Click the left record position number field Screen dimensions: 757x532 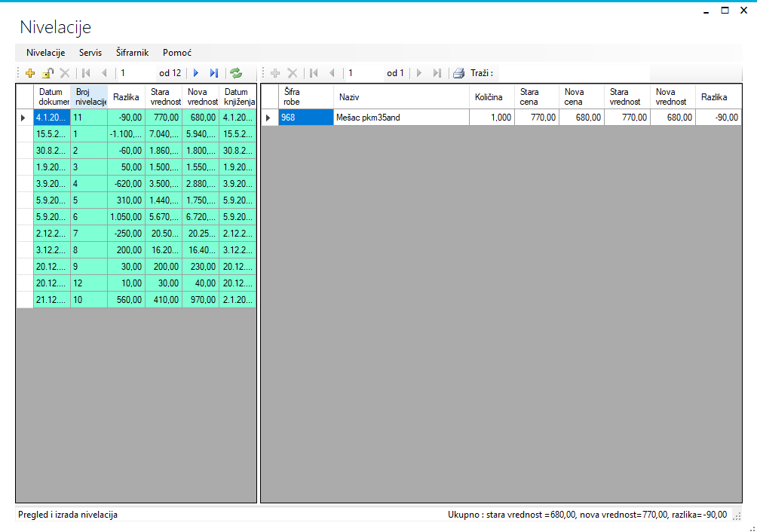pos(136,73)
